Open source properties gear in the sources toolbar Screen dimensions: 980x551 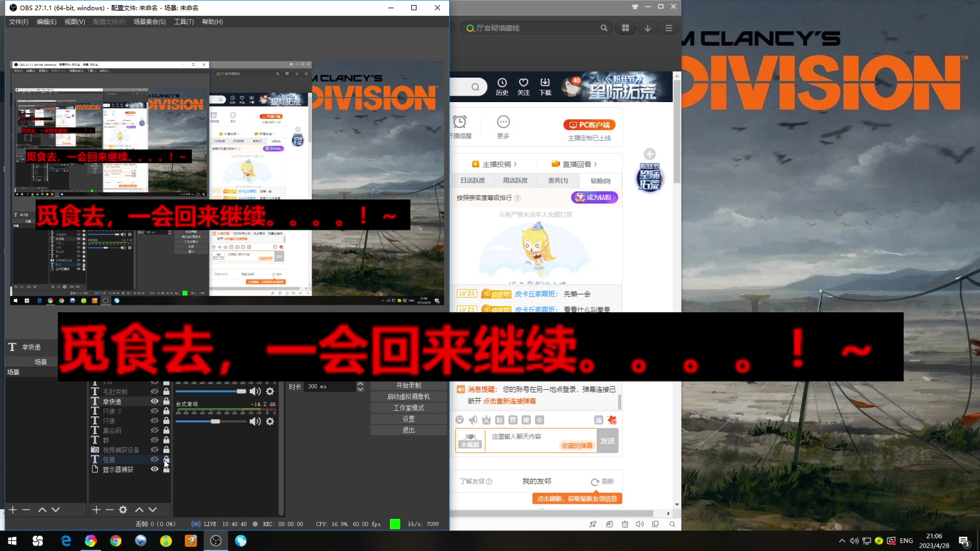coord(123,510)
